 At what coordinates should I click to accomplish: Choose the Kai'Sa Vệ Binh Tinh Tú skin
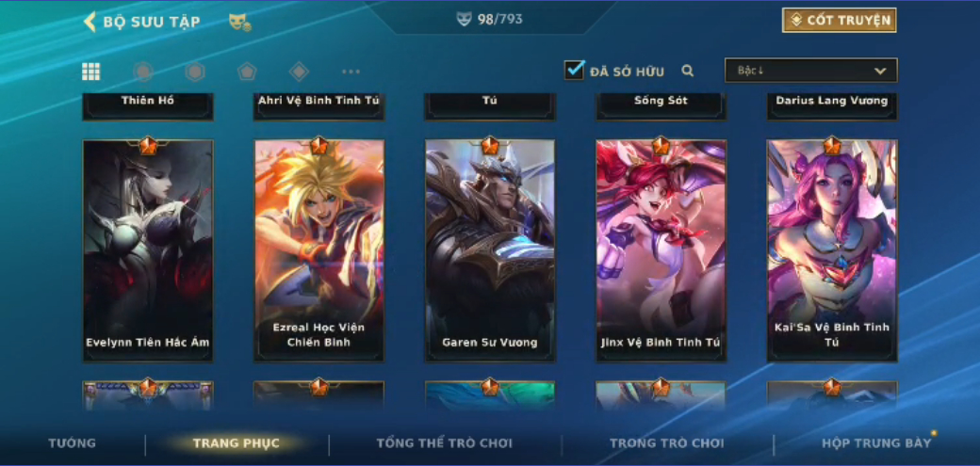point(832,249)
